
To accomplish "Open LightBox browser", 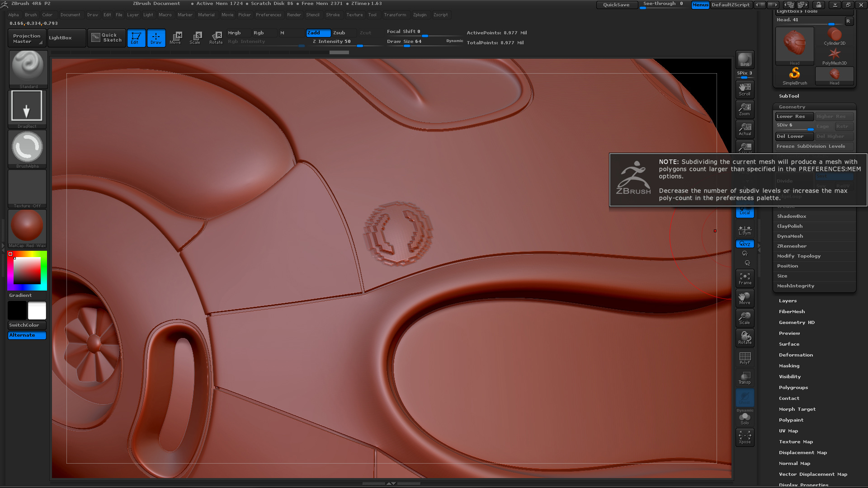I will pos(66,38).
